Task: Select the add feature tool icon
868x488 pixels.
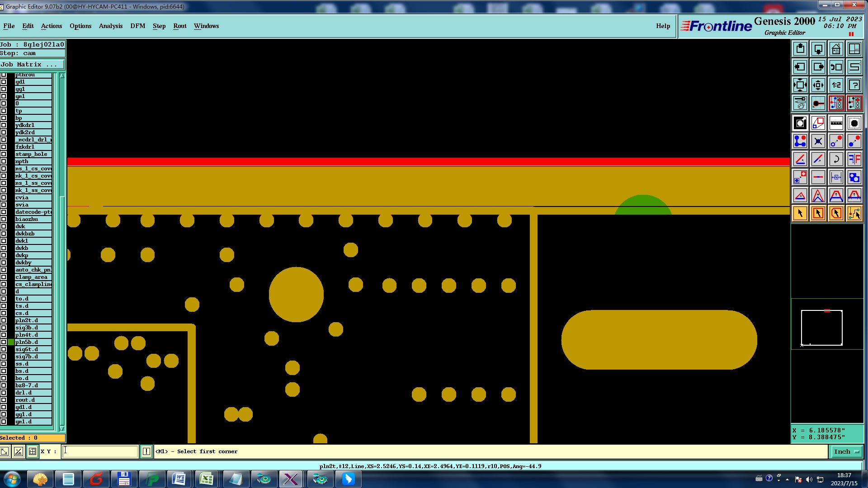Action: pos(800,141)
